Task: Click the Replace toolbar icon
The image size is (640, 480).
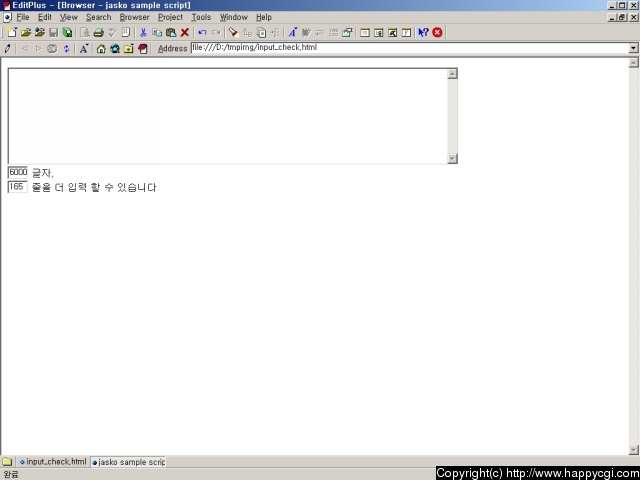Action: point(247,32)
